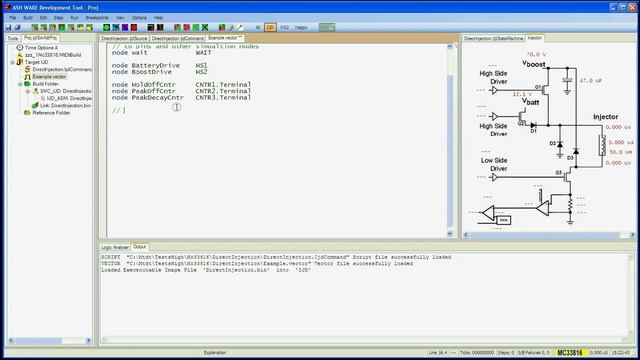640x360 pixels.
Task: Click the wand icon in the toolbar
Action: [240, 27]
